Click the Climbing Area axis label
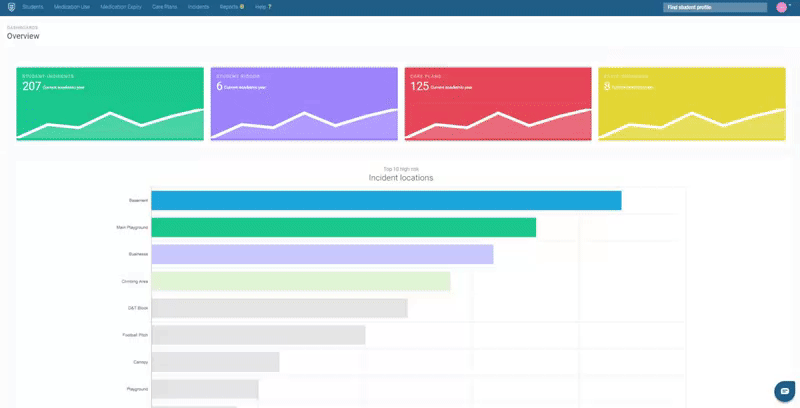This screenshot has width=800, height=408. pyautogui.click(x=135, y=282)
